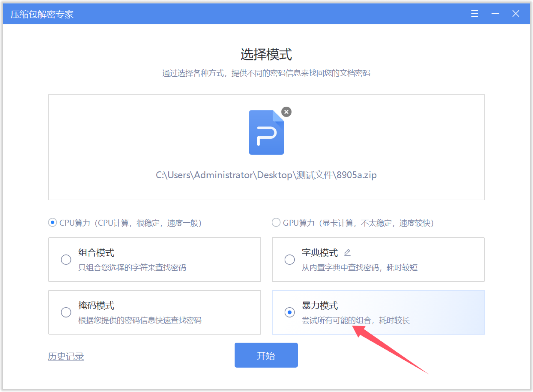
Task: Click description 从内置字典中查找密码，耗时较短
Action: click(359, 267)
